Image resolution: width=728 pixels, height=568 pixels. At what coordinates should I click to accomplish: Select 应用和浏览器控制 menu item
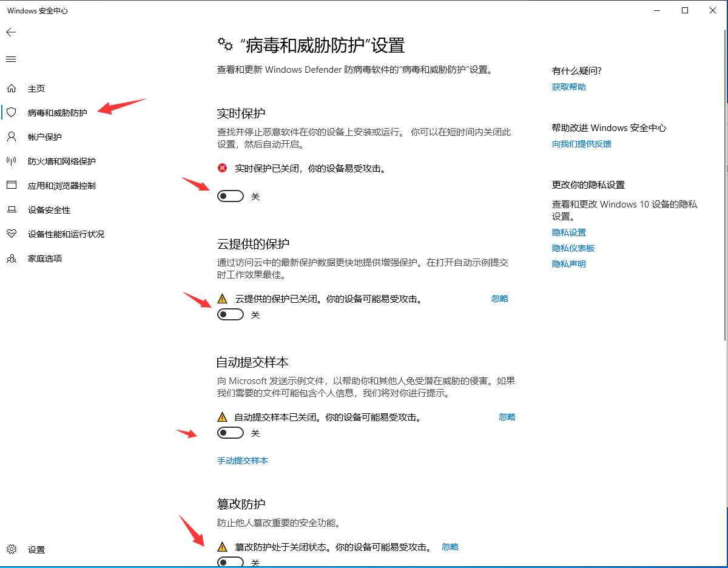point(62,186)
